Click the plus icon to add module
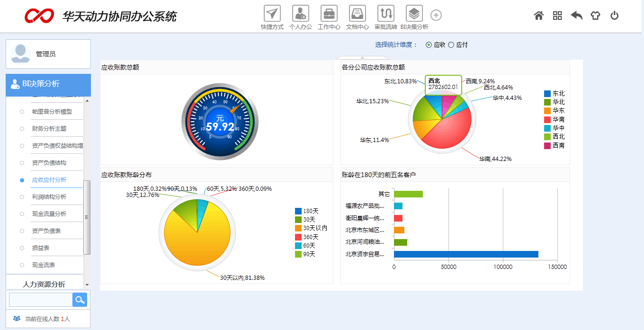This screenshot has height=330, width=644. coord(436,15)
